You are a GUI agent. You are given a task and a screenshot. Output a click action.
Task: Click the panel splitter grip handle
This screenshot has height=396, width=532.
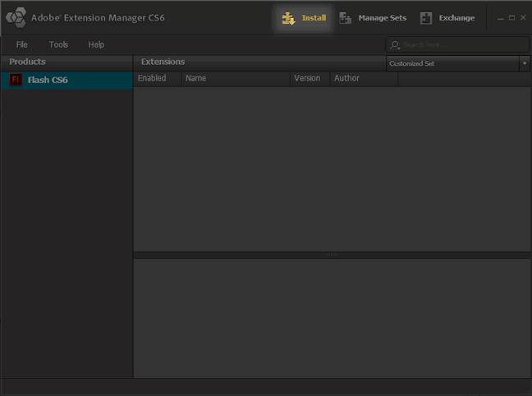(332, 255)
